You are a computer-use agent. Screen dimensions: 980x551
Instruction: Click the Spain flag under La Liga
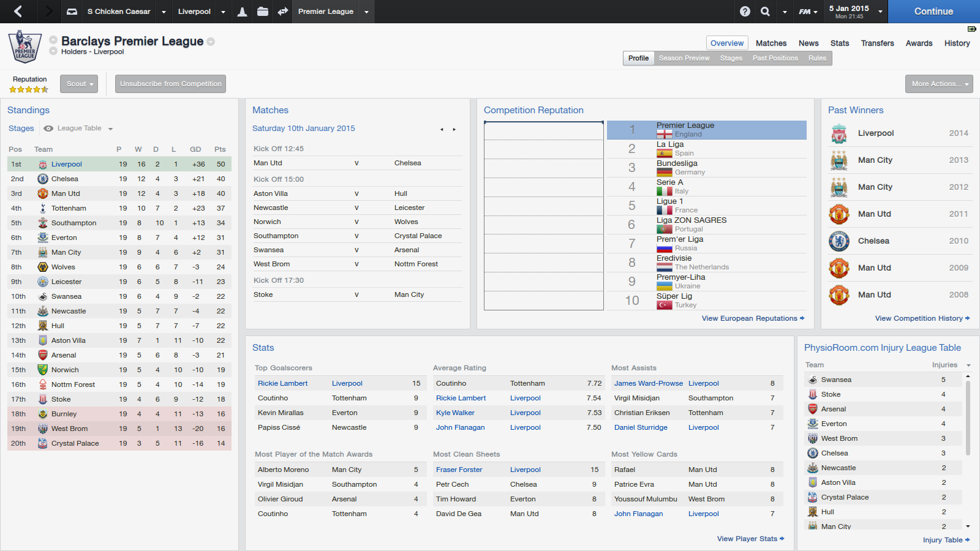click(x=665, y=153)
